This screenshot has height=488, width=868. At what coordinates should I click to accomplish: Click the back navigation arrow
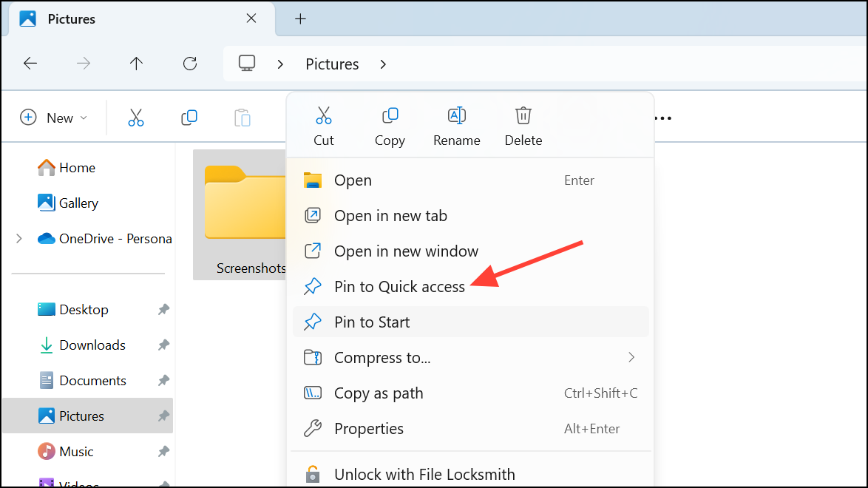coord(30,64)
